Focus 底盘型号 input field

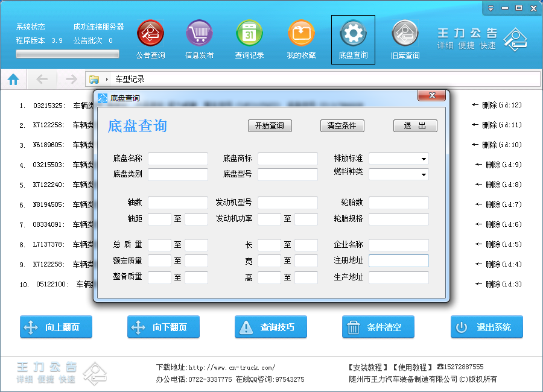288,174
